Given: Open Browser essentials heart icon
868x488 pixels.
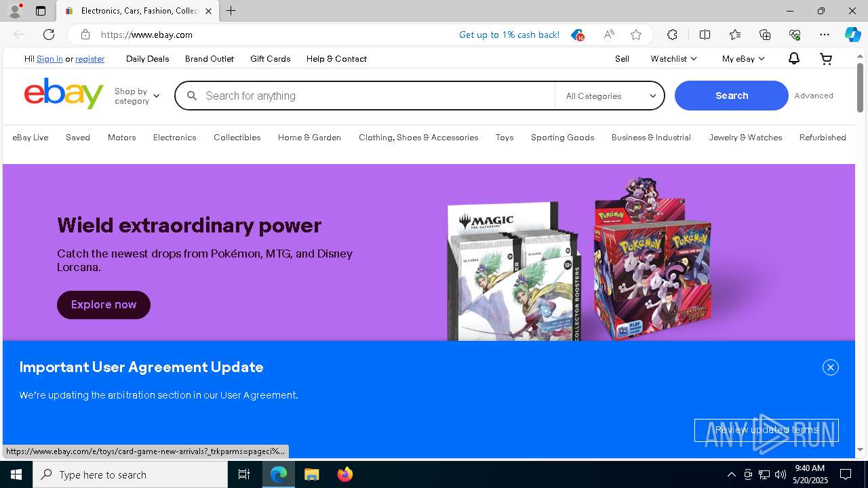Looking at the screenshot, I should click(x=795, y=35).
